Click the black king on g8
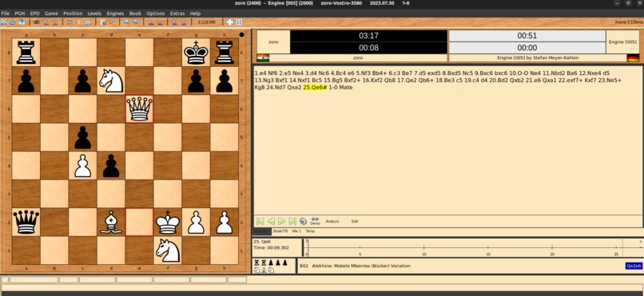 tap(196, 53)
